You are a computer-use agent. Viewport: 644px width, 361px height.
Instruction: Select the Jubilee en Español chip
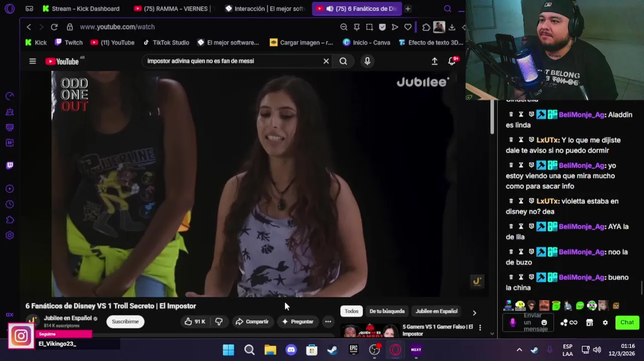[x=436, y=311]
